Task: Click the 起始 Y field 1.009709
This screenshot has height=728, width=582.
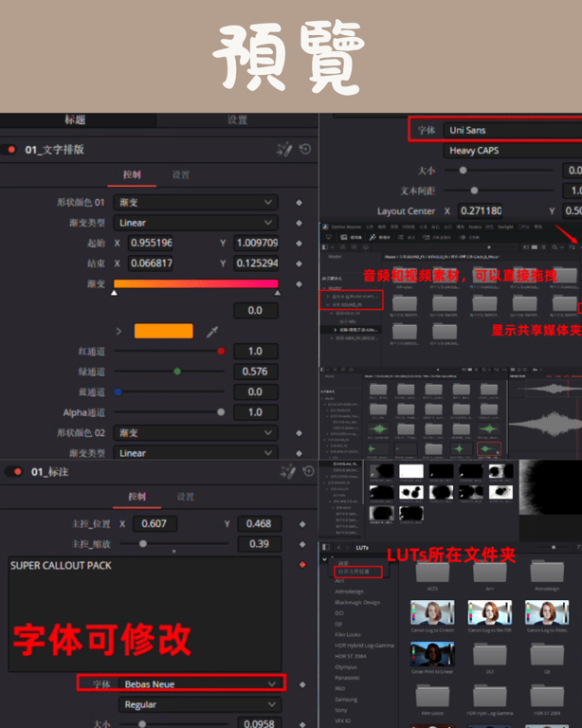Action: pyautogui.click(x=256, y=243)
